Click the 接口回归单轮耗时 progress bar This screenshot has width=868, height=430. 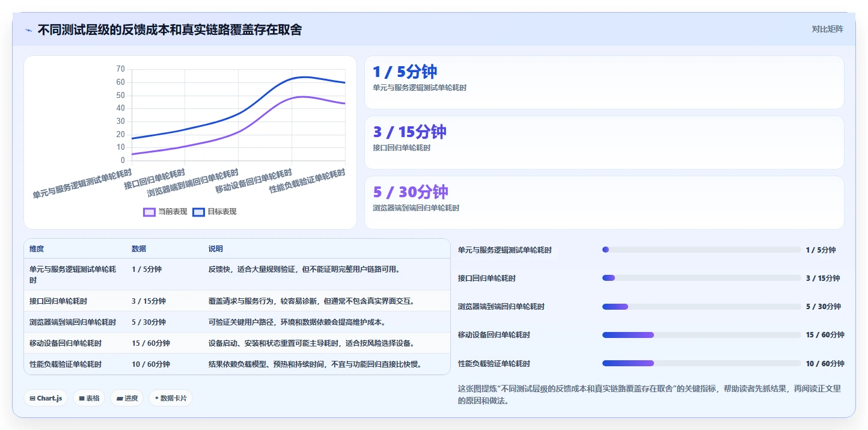701,278
